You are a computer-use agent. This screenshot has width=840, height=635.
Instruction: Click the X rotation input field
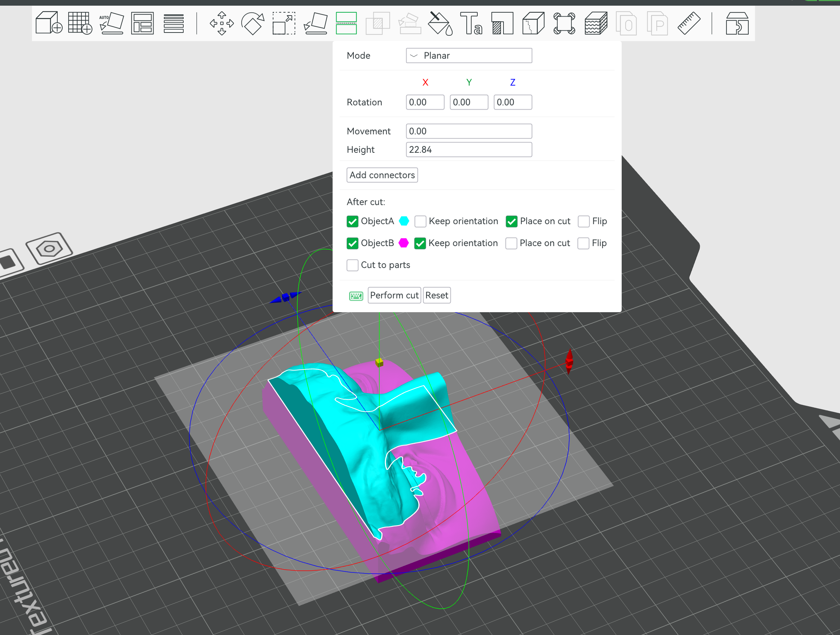pyautogui.click(x=425, y=102)
